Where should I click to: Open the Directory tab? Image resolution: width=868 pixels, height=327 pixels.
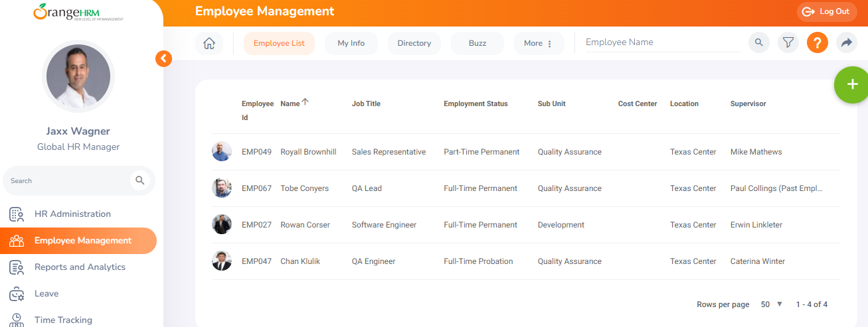(x=414, y=43)
